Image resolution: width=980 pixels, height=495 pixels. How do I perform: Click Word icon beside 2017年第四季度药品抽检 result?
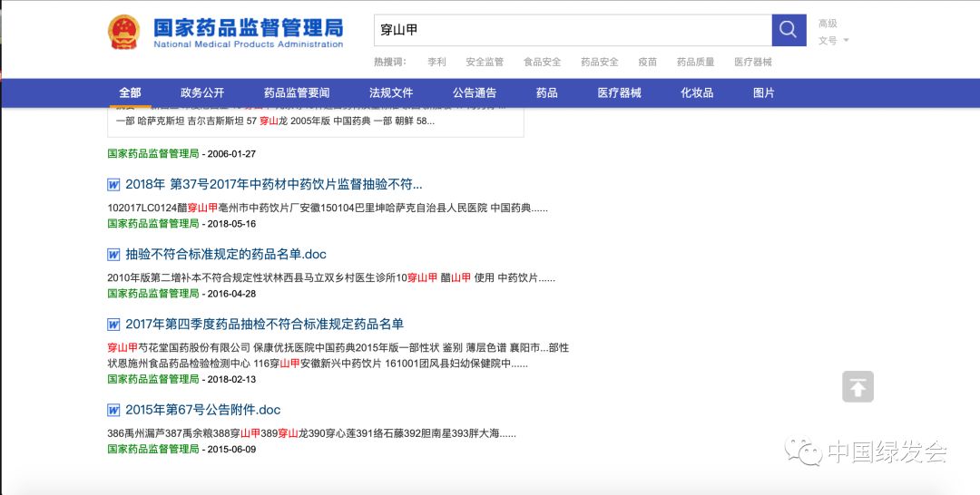pyautogui.click(x=113, y=324)
